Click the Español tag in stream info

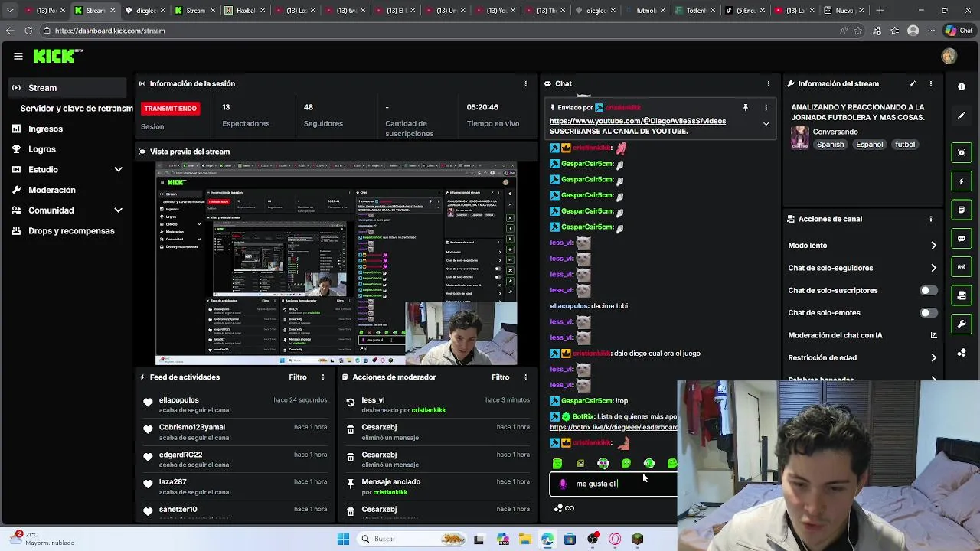870,144
